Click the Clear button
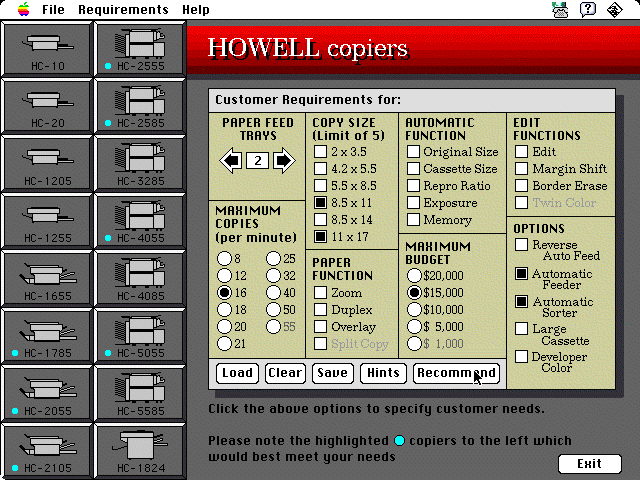Viewport: 640px width, 480px height. [x=285, y=373]
